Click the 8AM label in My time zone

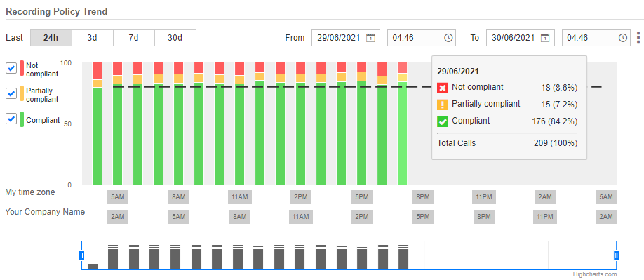(x=179, y=197)
